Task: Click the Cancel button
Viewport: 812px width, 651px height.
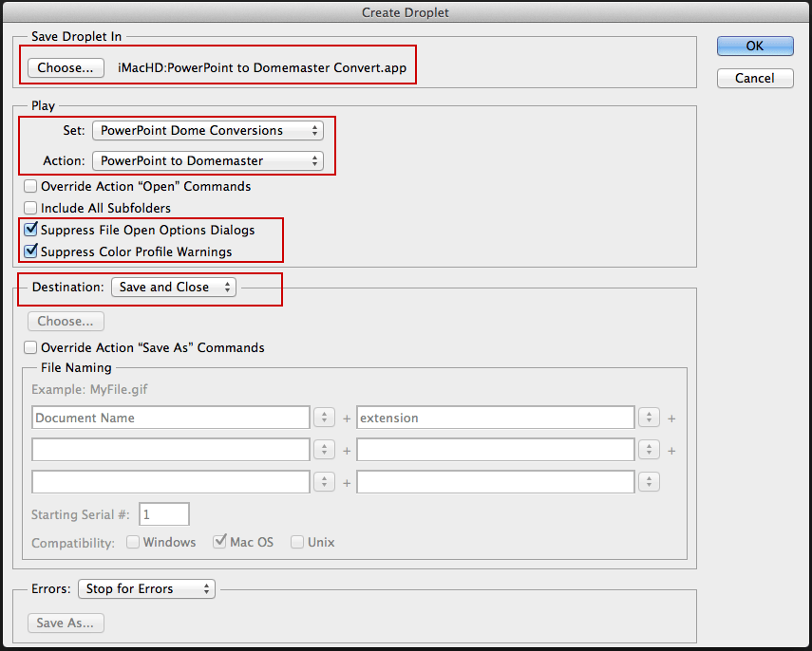Action: coord(755,78)
